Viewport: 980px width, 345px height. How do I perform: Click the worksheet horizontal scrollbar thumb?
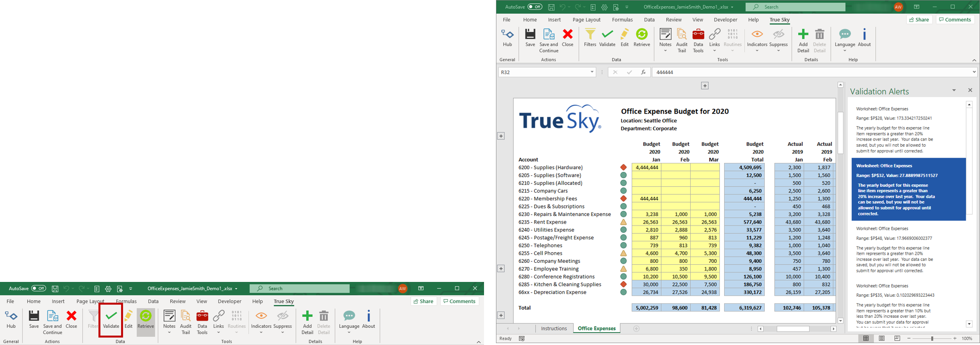coord(793,329)
